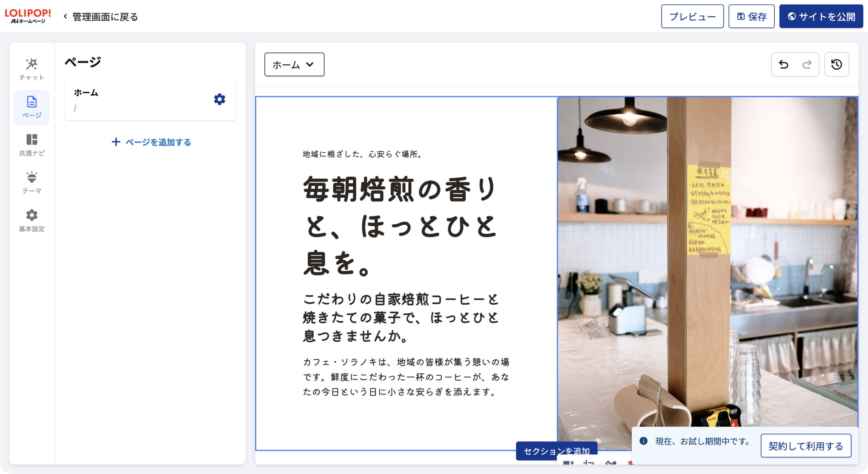
Task: Click the redo arrow icon
Action: 807,64
